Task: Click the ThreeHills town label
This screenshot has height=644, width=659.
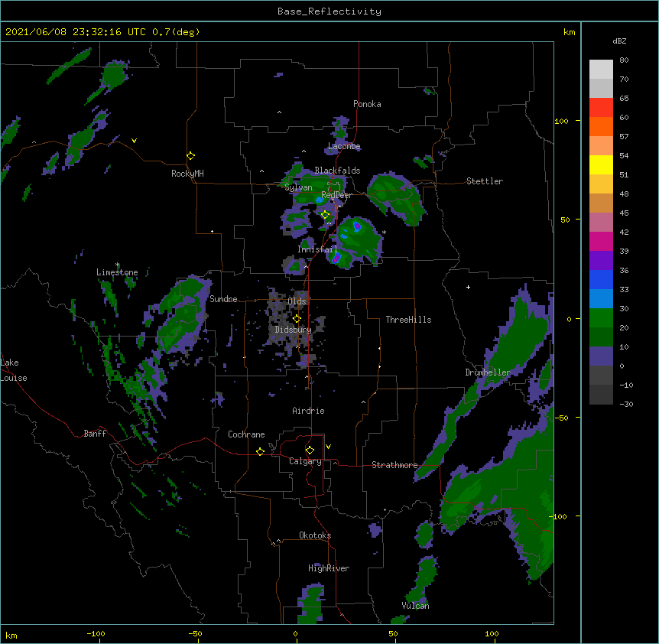Action: click(408, 320)
